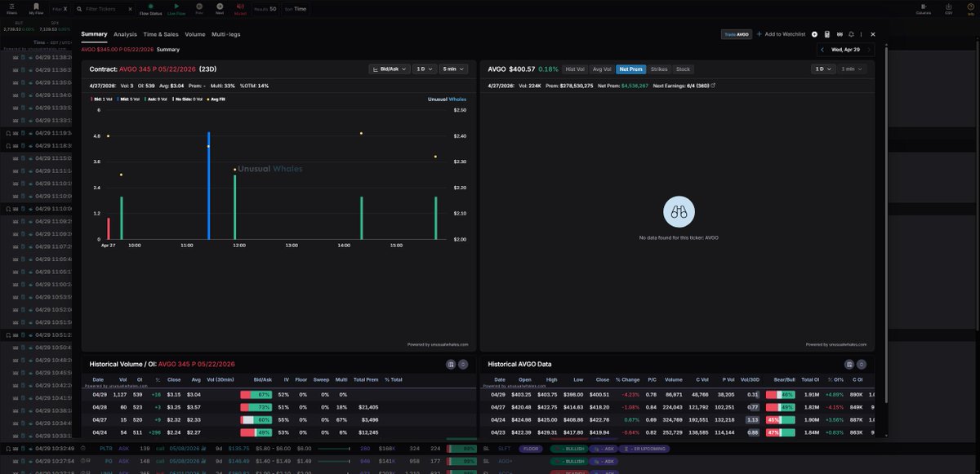
Task: Click round icon in Historical Volume / OI header
Action: (463, 364)
